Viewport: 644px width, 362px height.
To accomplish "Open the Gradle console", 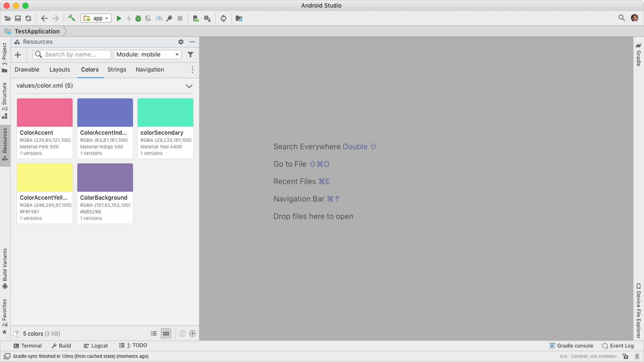I will pos(571,346).
